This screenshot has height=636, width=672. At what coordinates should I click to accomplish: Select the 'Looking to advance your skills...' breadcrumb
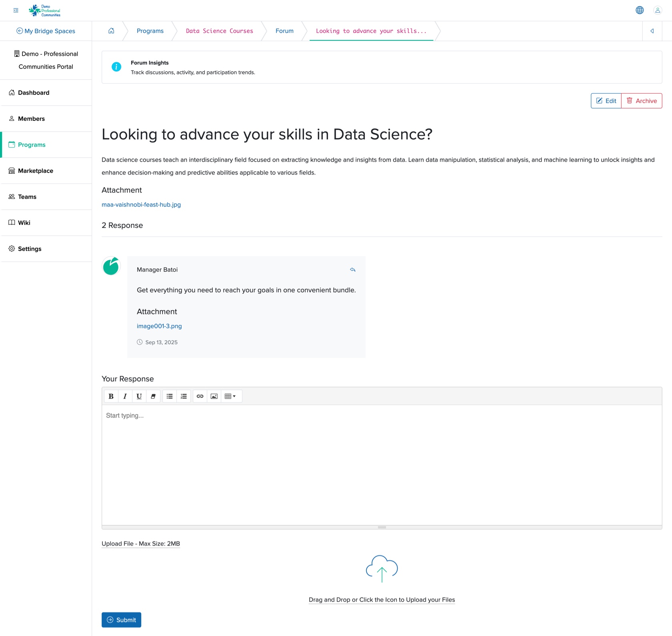tap(371, 31)
